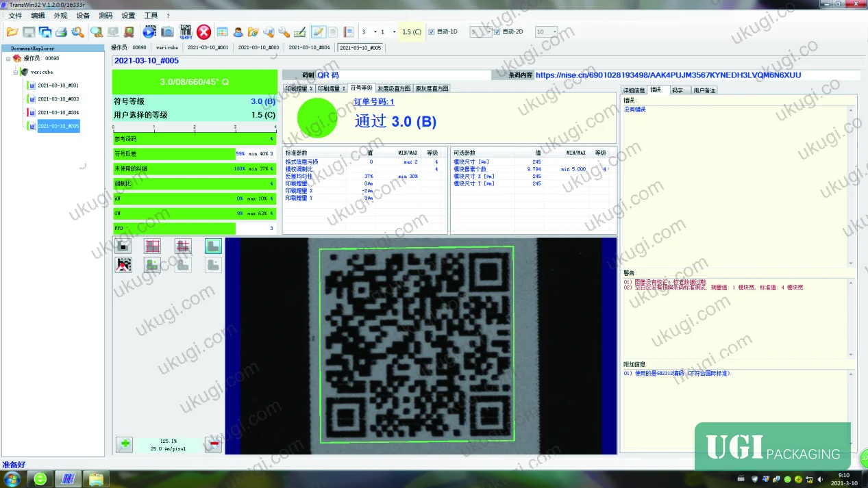Click the printer toolbar icon
Viewport: 868px width, 488px height.
coord(61,31)
